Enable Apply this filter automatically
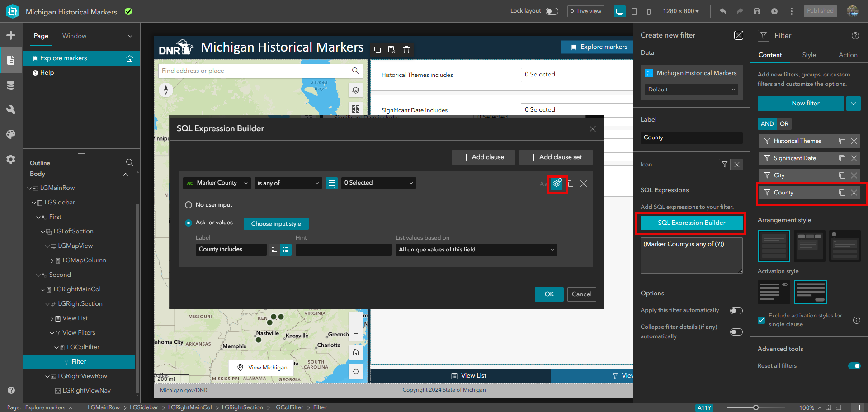This screenshot has height=412, width=868. [x=736, y=311]
